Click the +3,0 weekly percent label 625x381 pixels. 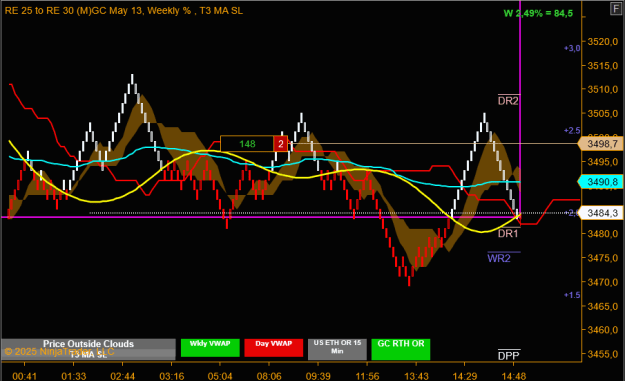pos(572,48)
